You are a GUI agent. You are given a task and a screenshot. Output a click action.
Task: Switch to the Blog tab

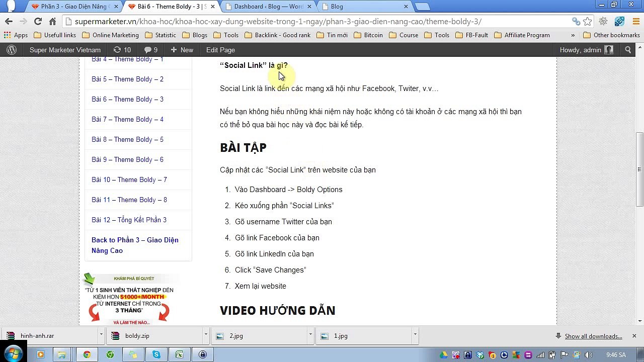pyautogui.click(x=365, y=7)
